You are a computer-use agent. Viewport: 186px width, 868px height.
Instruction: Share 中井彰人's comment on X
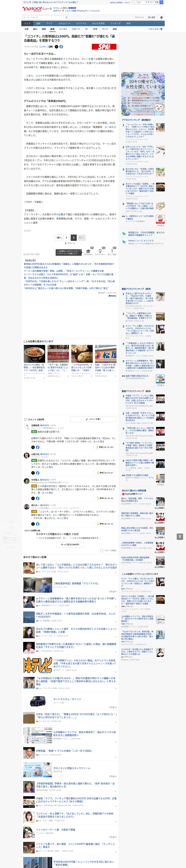point(33,498)
